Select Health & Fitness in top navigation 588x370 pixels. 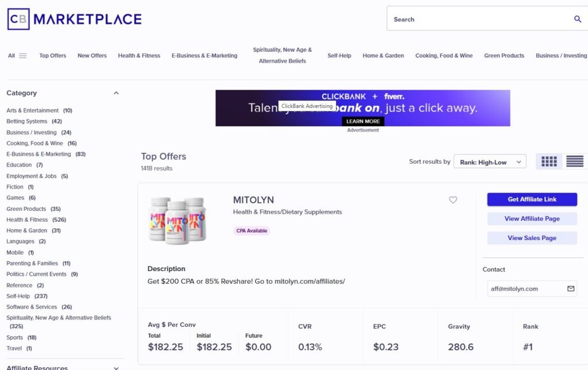(139, 56)
